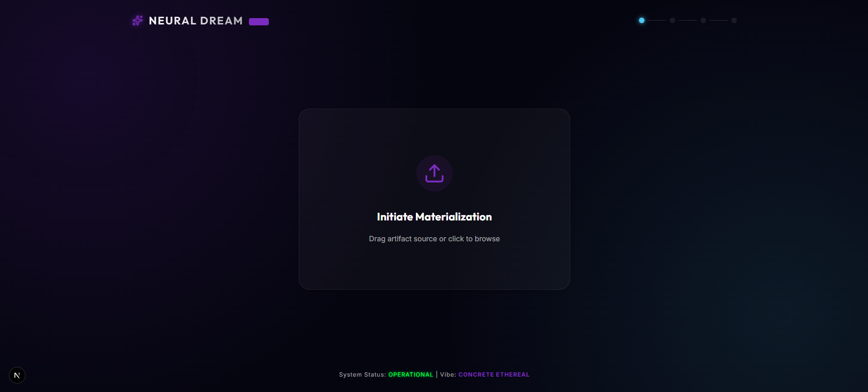Open the Next.js dev tools N icon
Image resolution: width=868 pixels, height=392 pixels.
pyautogui.click(x=17, y=375)
